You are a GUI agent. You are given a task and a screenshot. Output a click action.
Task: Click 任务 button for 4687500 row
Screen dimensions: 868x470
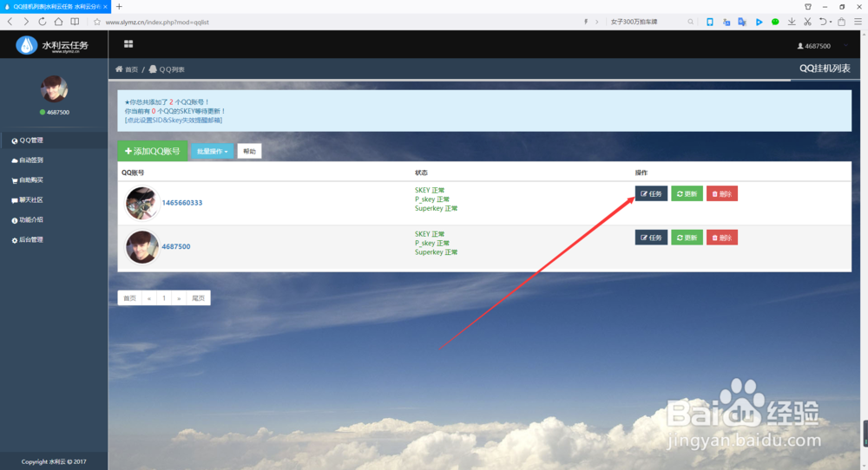point(651,238)
